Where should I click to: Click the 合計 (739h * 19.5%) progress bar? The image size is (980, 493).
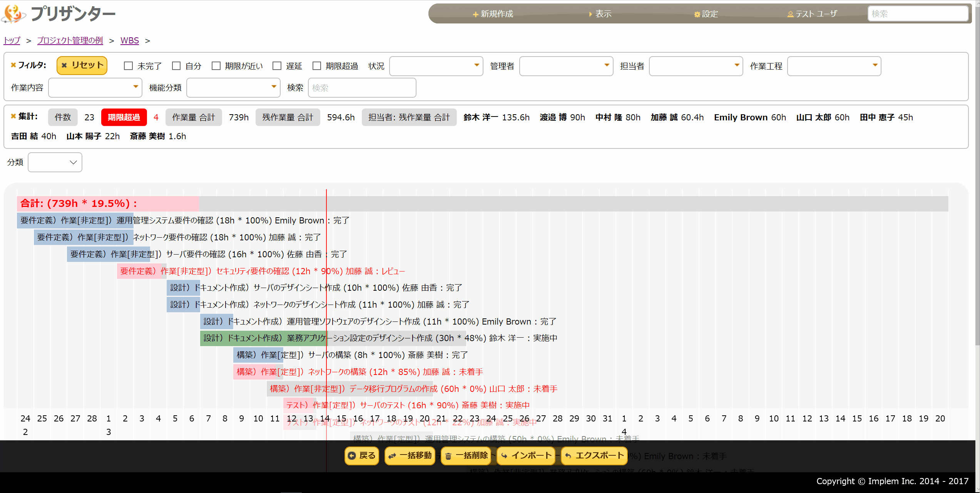point(483,203)
